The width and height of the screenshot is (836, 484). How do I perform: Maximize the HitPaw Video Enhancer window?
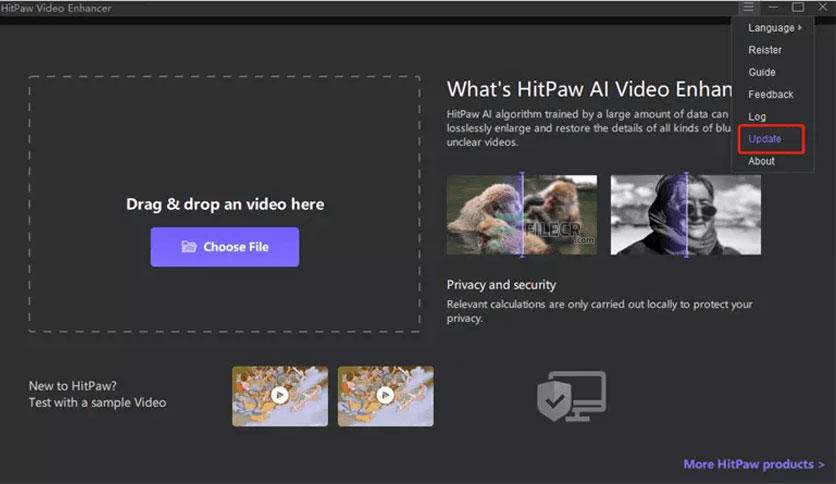pos(798,7)
